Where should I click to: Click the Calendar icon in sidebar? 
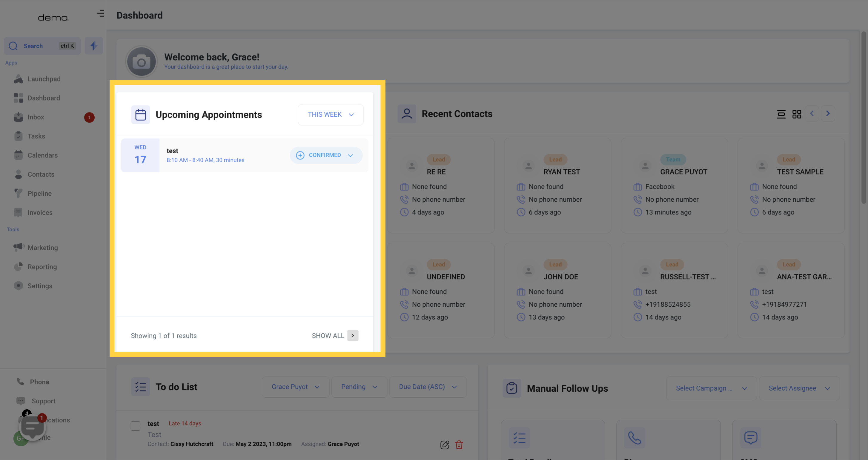pyautogui.click(x=19, y=155)
